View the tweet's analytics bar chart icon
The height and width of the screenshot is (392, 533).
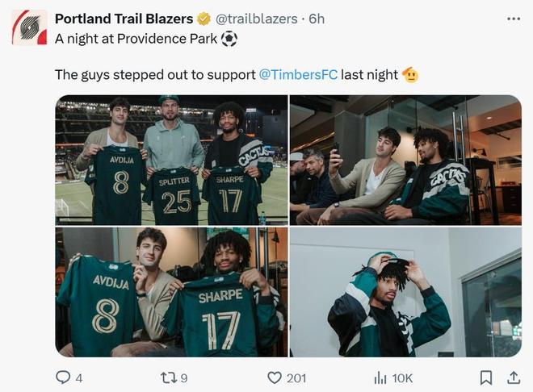[380, 377]
